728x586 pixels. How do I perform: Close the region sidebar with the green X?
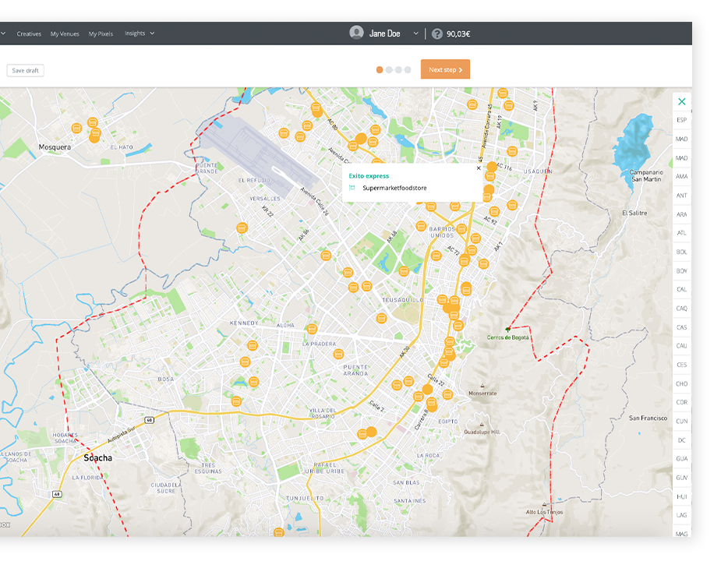pyautogui.click(x=681, y=101)
